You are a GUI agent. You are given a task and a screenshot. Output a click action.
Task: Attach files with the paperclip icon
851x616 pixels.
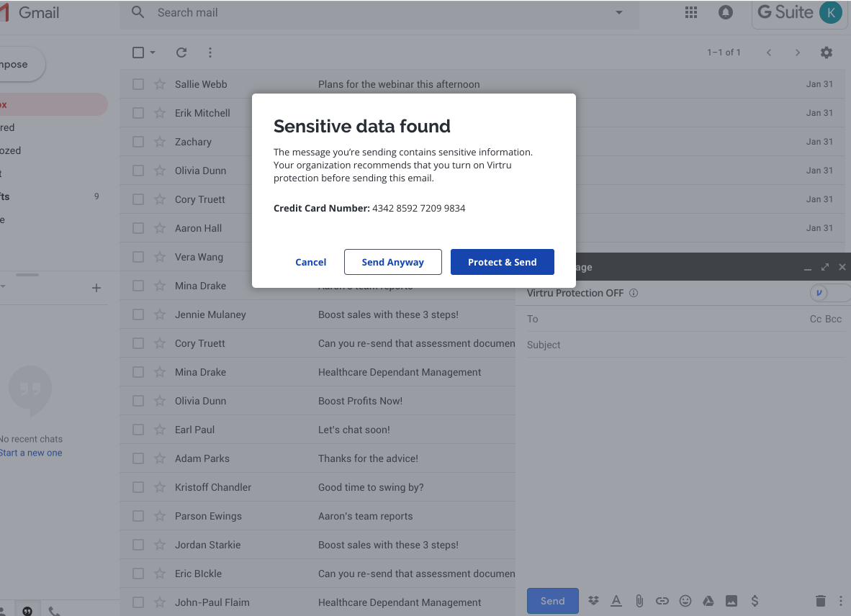(639, 601)
